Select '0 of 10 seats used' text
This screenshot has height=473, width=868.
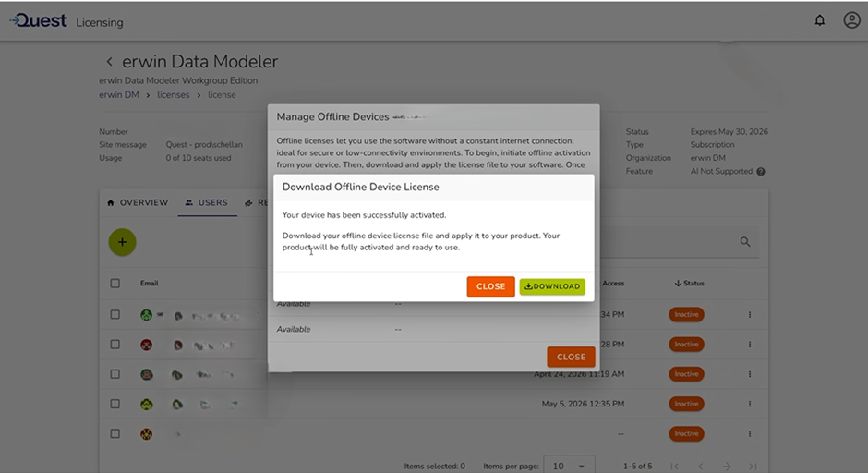[x=199, y=158]
